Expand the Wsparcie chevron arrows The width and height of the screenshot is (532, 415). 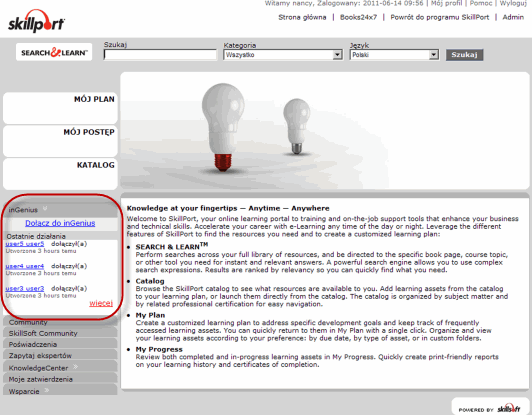(46, 390)
